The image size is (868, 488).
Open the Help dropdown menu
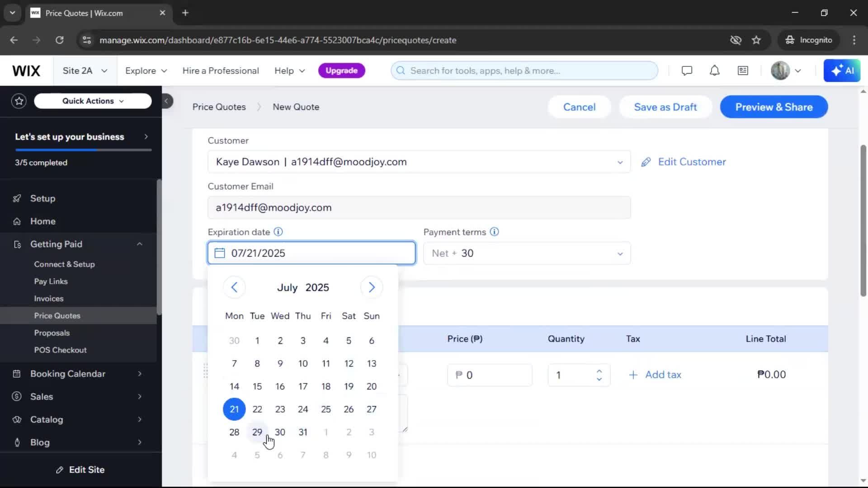coord(290,71)
